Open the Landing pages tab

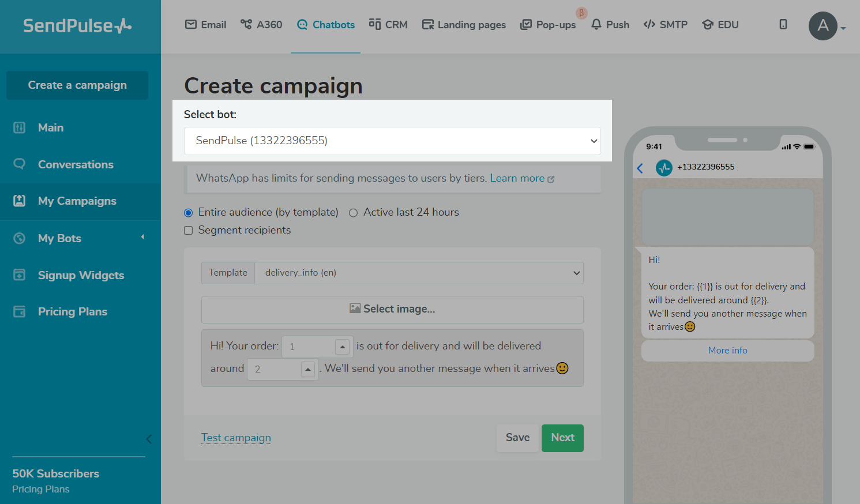click(464, 25)
